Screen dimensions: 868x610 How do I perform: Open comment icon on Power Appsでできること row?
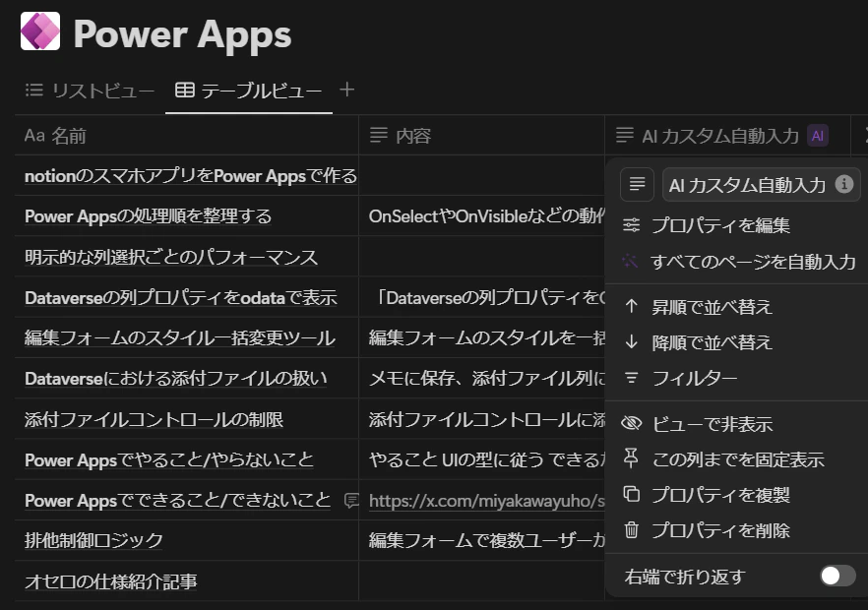click(351, 501)
